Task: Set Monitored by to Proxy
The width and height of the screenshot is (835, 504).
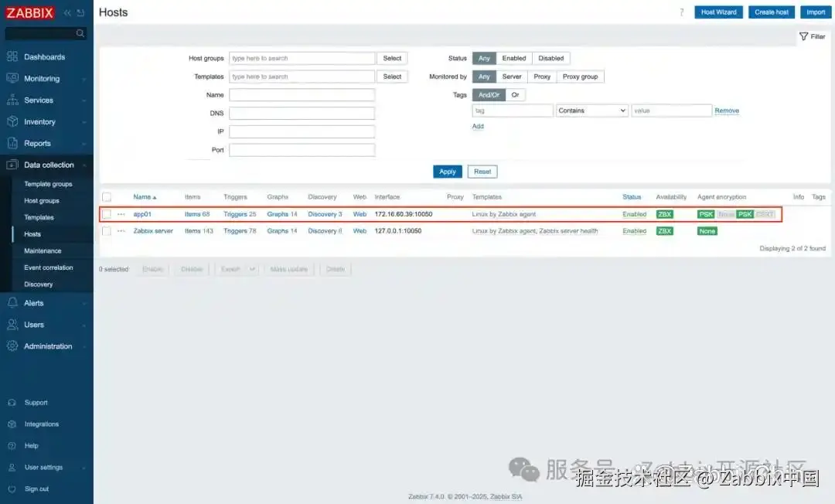Action: pos(541,77)
